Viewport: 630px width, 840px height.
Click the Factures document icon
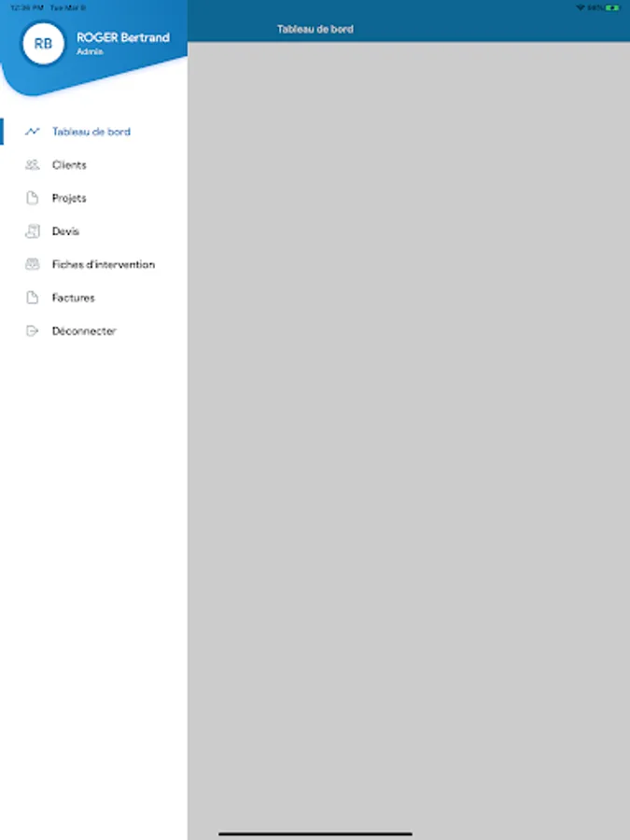coord(32,298)
